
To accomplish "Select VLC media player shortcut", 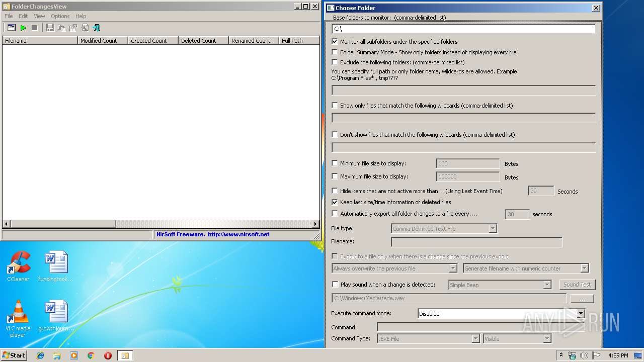I will point(18,319).
